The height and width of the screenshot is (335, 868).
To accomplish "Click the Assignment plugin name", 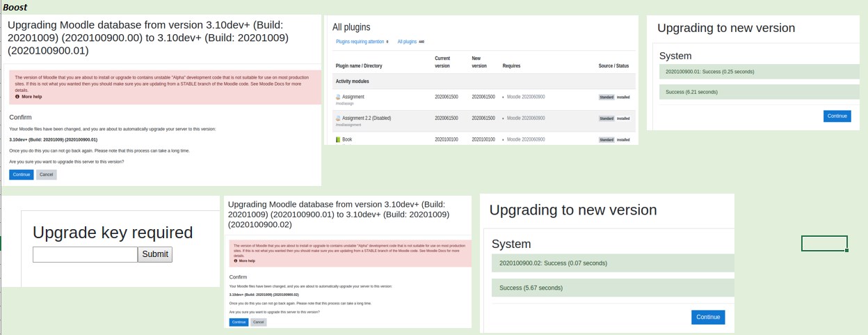I will (x=353, y=97).
